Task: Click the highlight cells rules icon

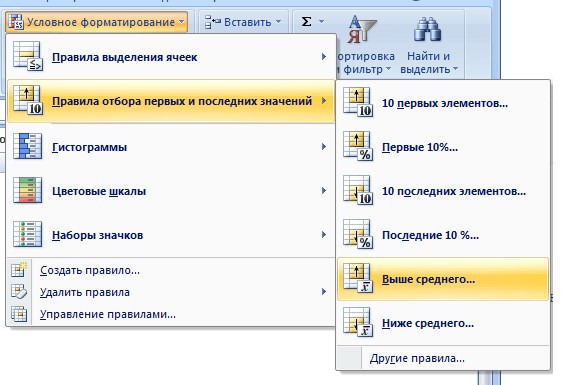Action: coord(28,56)
